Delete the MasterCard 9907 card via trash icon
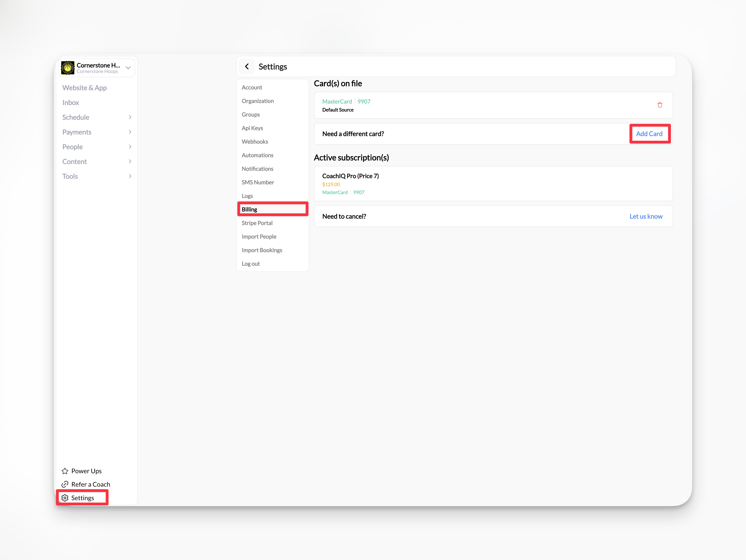Screen dimensions: 746x560 point(660,105)
